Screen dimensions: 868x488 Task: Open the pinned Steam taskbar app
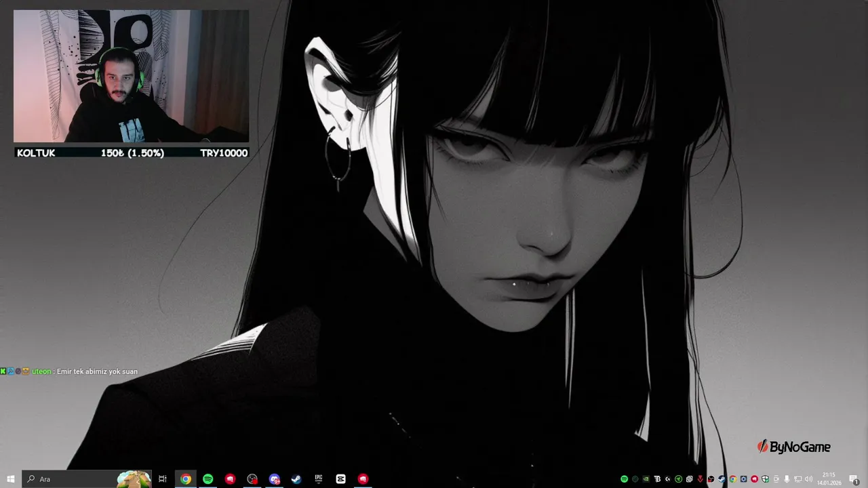[296, 479]
